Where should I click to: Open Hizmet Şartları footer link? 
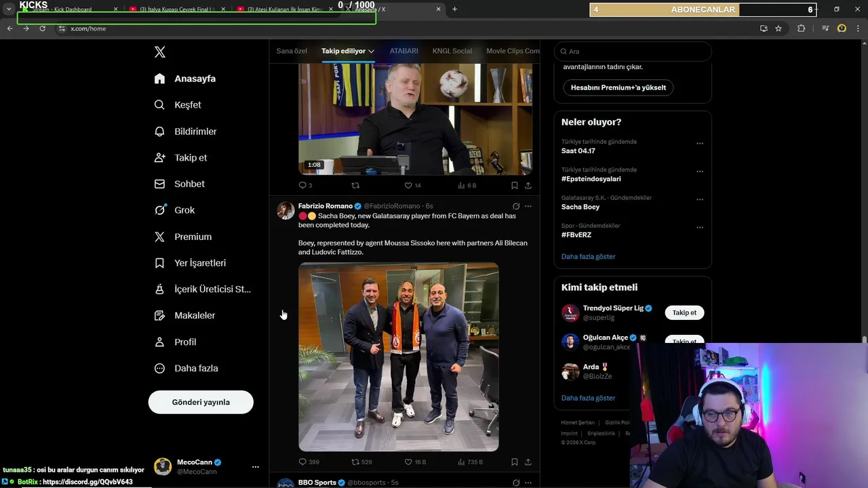click(x=578, y=422)
